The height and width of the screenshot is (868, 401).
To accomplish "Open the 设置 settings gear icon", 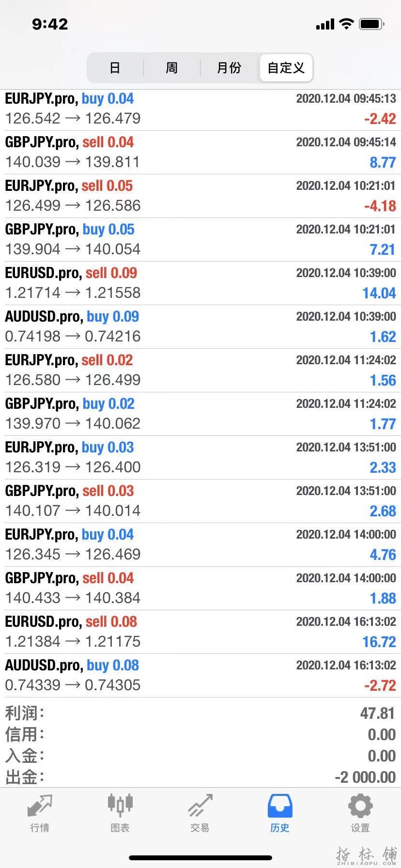I will click(x=360, y=806).
